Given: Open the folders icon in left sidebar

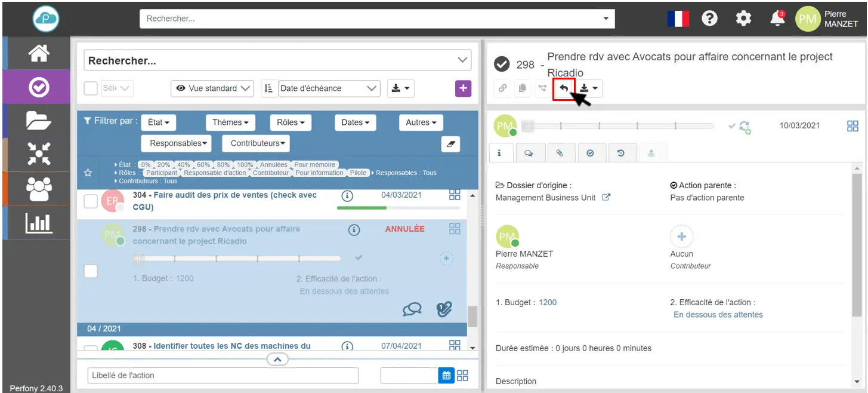Looking at the screenshot, I should (x=39, y=121).
